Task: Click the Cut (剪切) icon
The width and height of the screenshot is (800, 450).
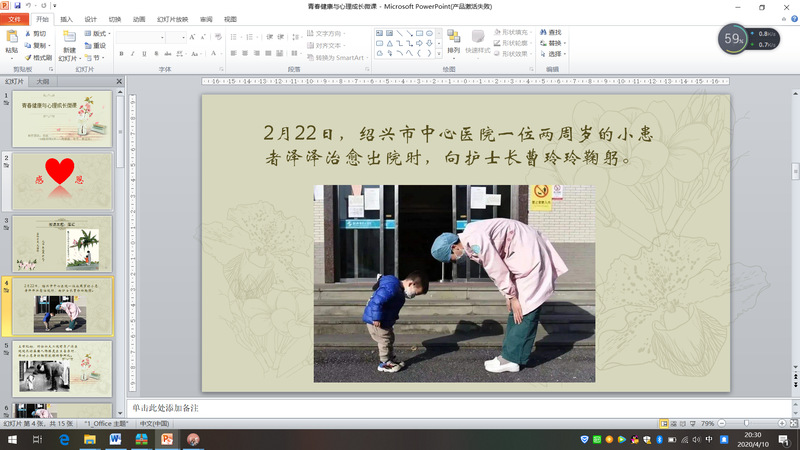Action: (x=38, y=33)
